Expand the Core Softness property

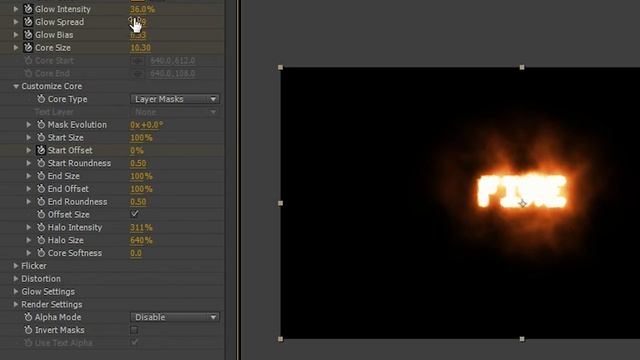pyautogui.click(x=29, y=253)
